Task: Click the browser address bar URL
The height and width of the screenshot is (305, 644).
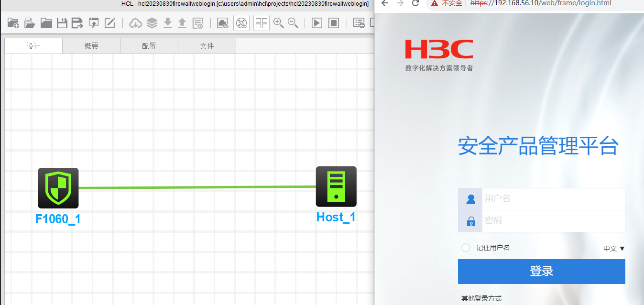Action: tap(541, 3)
